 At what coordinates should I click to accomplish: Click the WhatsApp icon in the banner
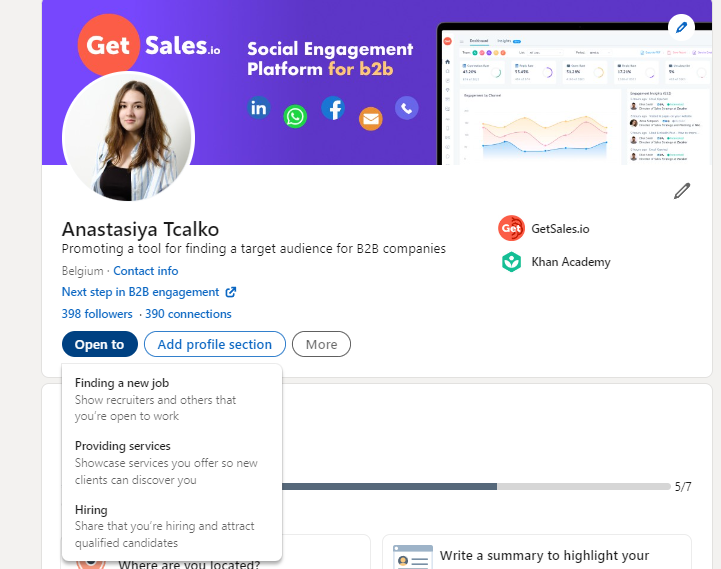click(295, 116)
